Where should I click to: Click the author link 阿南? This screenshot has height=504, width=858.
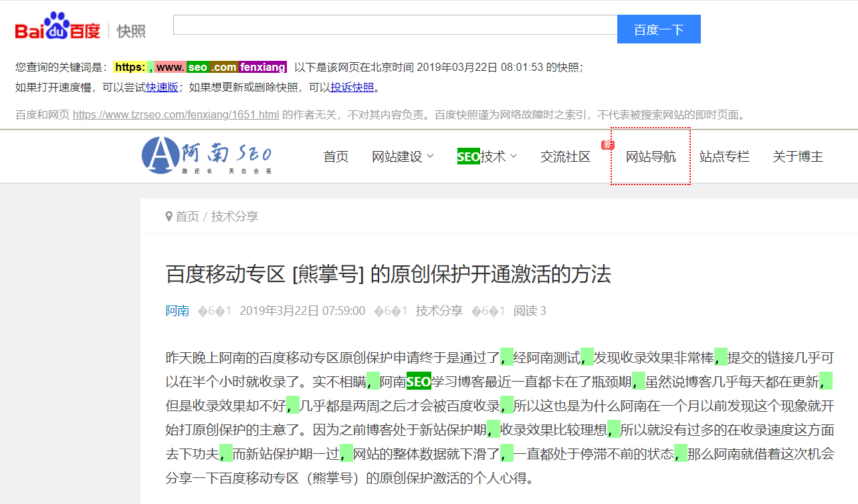tap(177, 310)
